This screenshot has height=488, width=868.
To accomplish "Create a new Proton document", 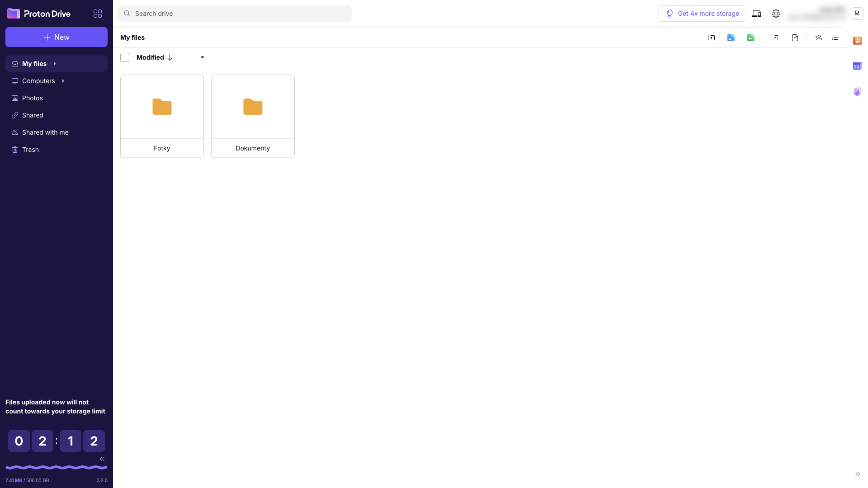I will tap(731, 38).
